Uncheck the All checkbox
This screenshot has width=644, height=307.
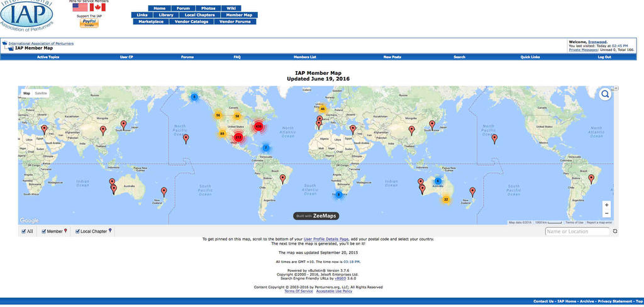[23, 232]
